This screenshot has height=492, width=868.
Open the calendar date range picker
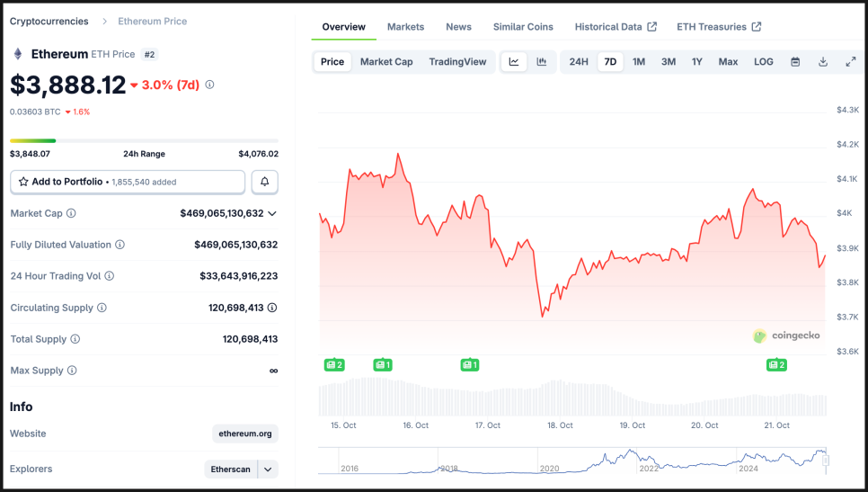(795, 62)
